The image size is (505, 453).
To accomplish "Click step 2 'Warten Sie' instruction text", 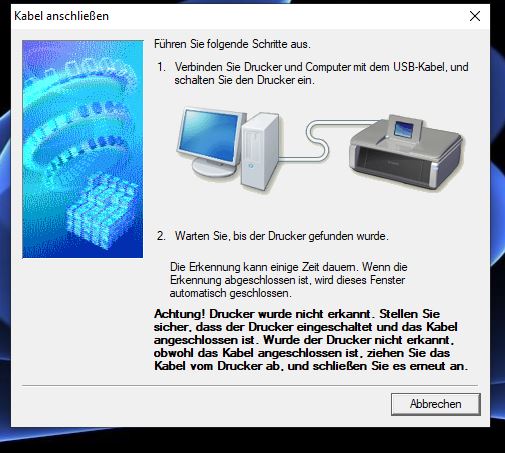I will (x=282, y=236).
